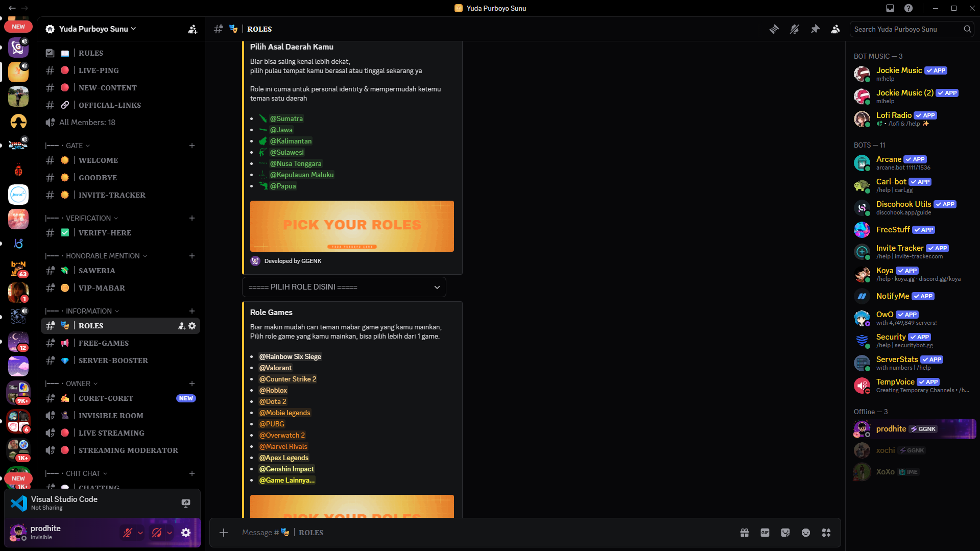Go forward with the right arrow

pyautogui.click(x=25, y=8)
